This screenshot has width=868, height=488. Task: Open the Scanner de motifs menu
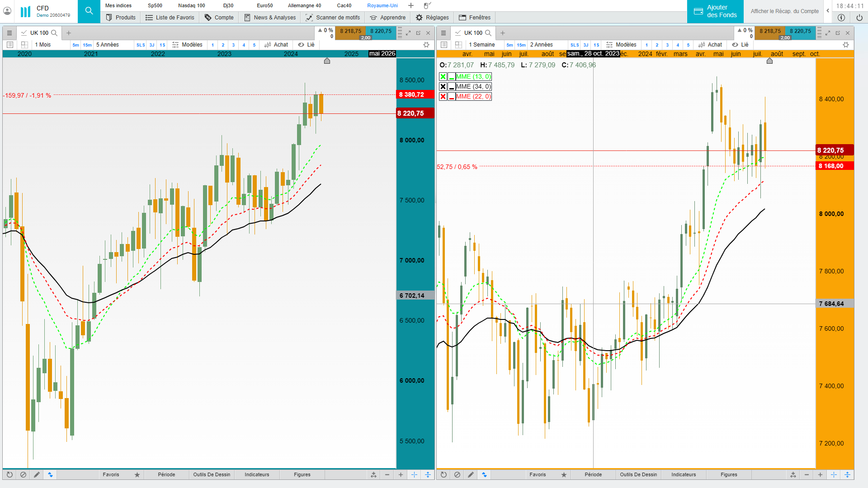coord(333,18)
